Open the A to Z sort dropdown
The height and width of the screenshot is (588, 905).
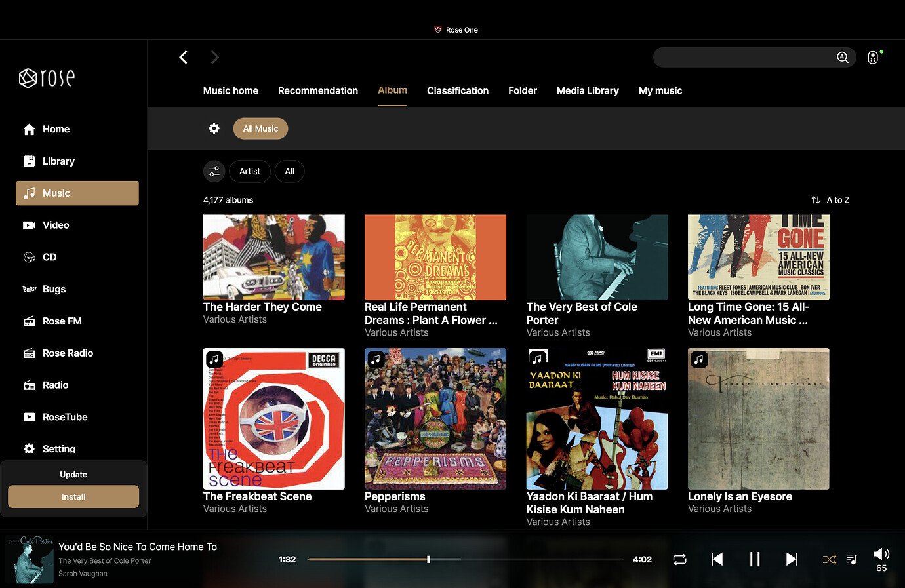click(830, 200)
